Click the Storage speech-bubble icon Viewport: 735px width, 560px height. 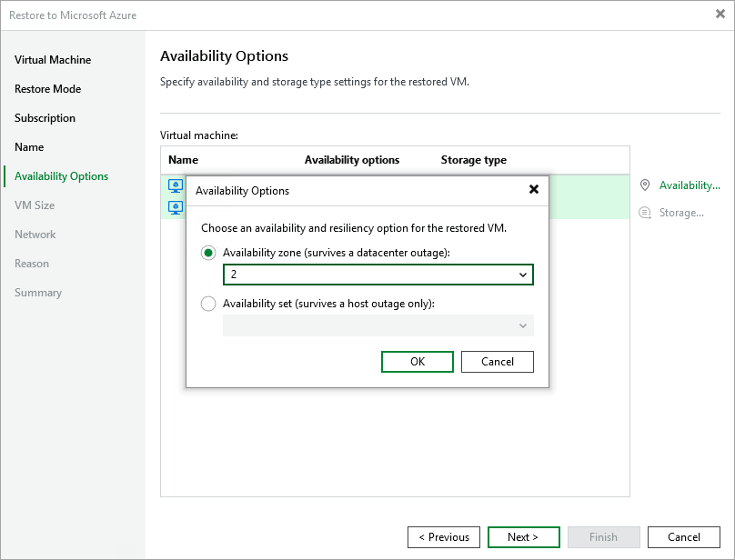pyautogui.click(x=644, y=212)
